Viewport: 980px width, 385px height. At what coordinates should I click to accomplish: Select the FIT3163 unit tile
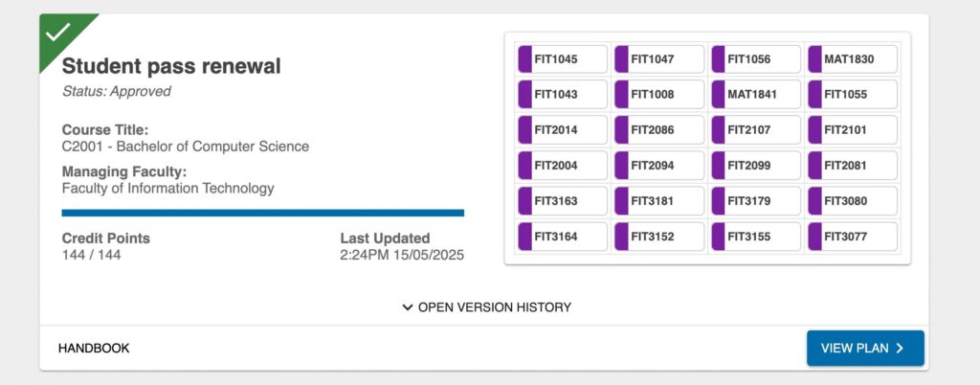(x=563, y=201)
